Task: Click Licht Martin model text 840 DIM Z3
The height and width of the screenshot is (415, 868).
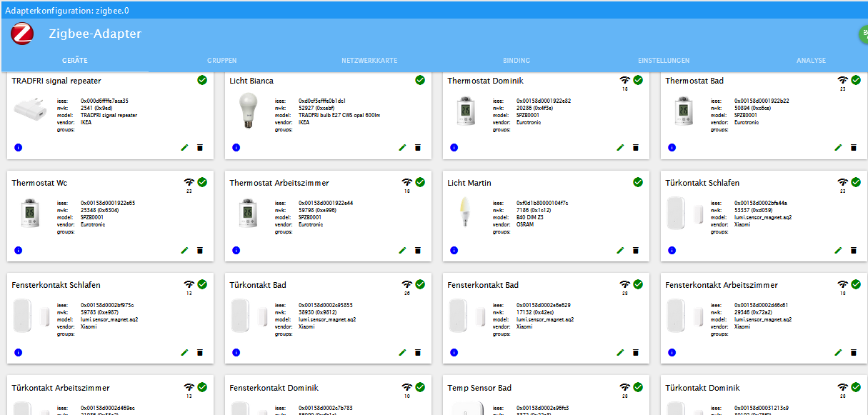Action: (530, 217)
